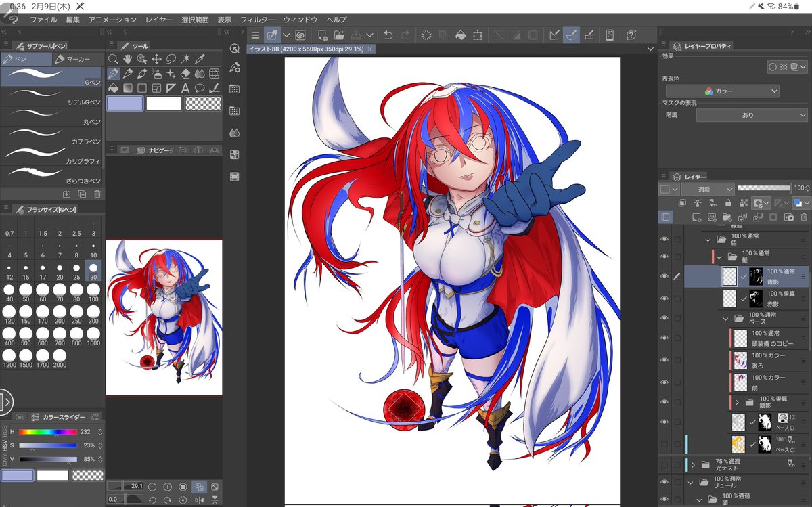Open the blending mode 通常 dropdown

click(707, 189)
